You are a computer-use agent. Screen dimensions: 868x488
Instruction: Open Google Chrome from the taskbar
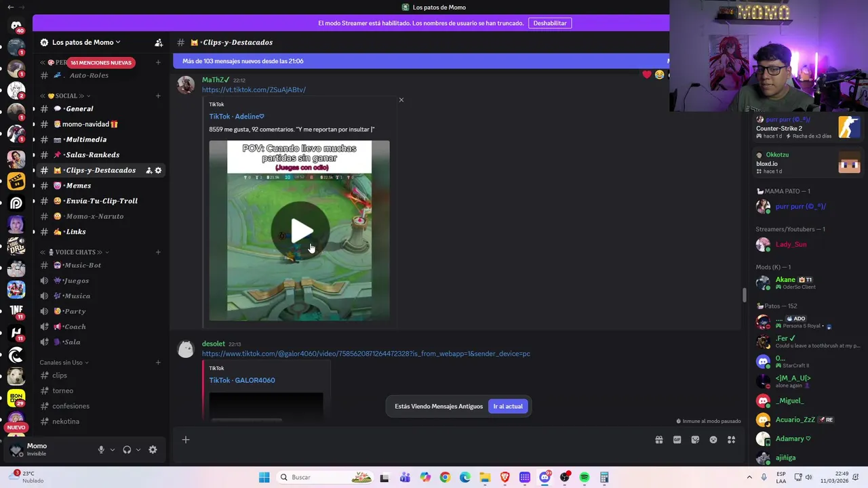coord(445,477)
